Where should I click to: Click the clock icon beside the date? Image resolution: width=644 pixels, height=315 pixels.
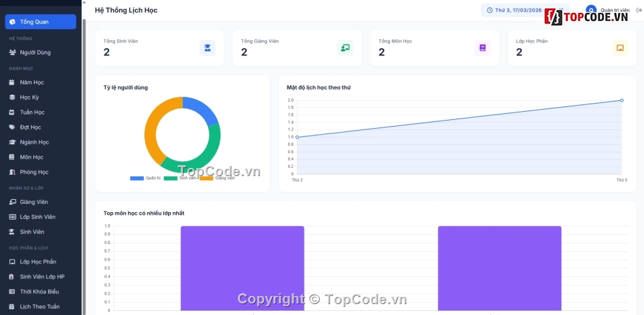point(490,10)
